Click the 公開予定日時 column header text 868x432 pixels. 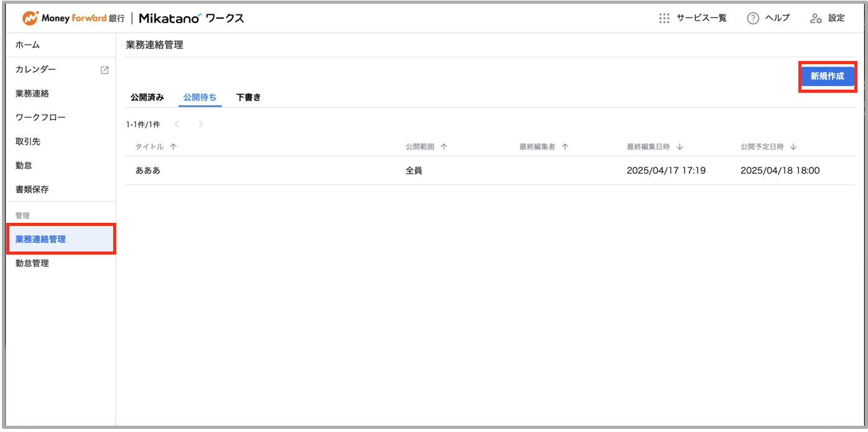[x=762, y=147]
